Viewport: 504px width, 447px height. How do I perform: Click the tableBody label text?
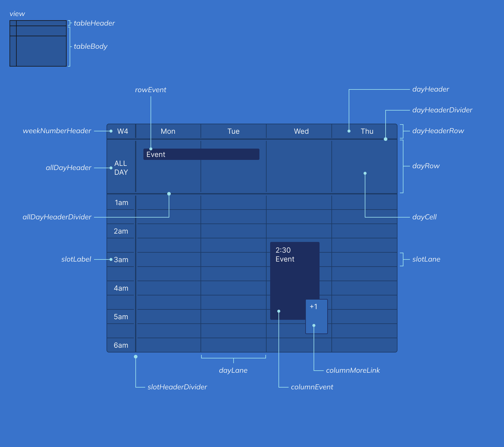click(x=91, y=46)
